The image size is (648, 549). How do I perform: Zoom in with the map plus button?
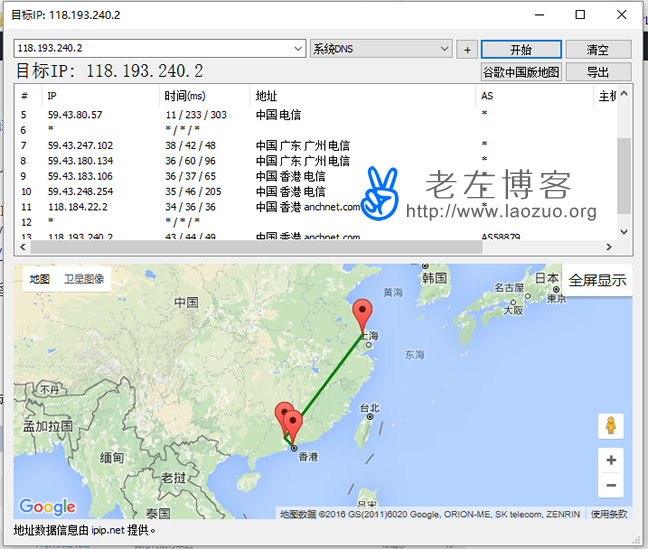pos(610,460)
